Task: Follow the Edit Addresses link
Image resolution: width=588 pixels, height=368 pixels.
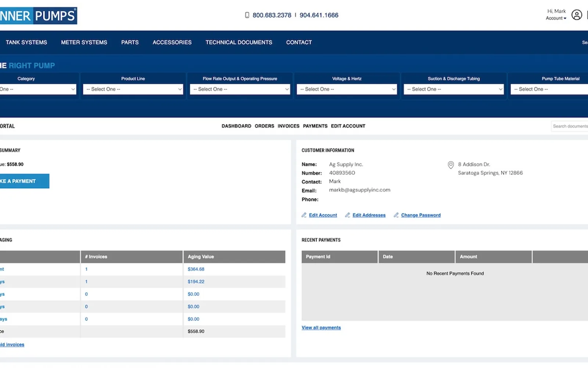Action: click(369, 215)
